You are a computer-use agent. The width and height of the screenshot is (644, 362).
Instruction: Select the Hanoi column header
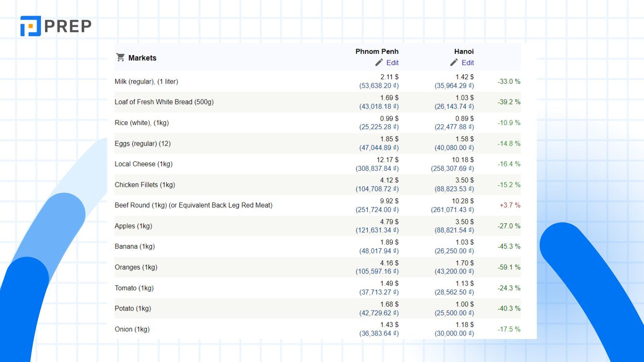click(x=464, y=51)
